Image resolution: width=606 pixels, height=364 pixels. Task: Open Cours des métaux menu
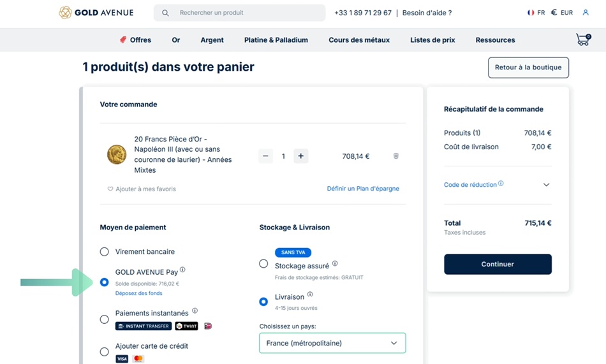pyautogui.click(x=359, y=40)
